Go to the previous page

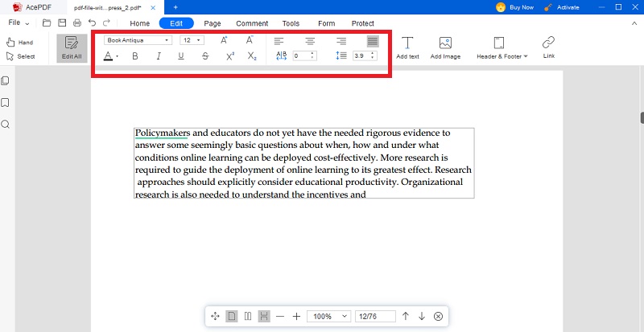pyautogui.click(x=406, y=316)
